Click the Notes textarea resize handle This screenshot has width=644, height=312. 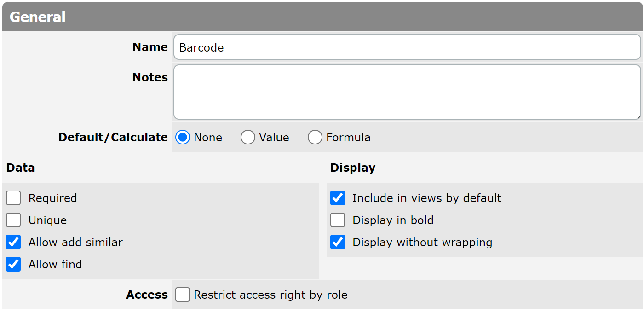click(x=637, y=116)
